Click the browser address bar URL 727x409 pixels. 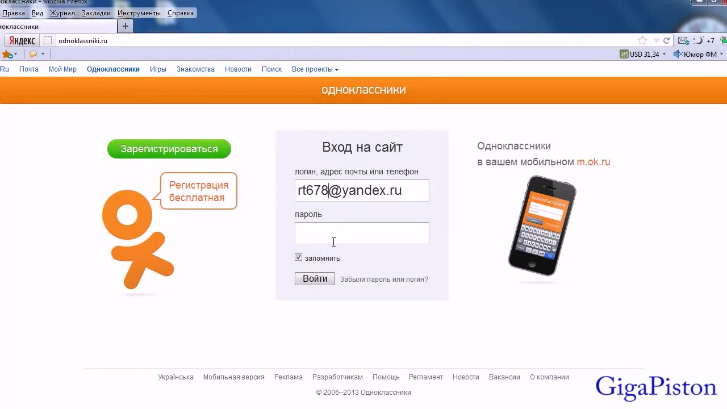tap(83, 41)
